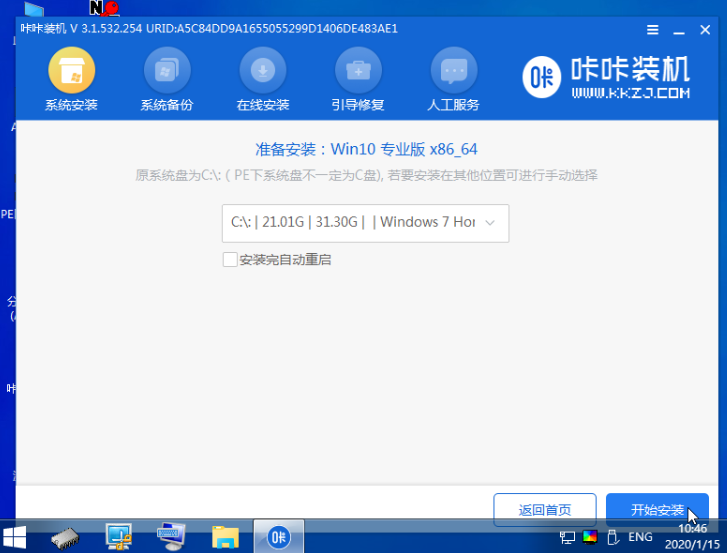
Task: Open the hamburger menu in title bar
Action: (653, 31)
